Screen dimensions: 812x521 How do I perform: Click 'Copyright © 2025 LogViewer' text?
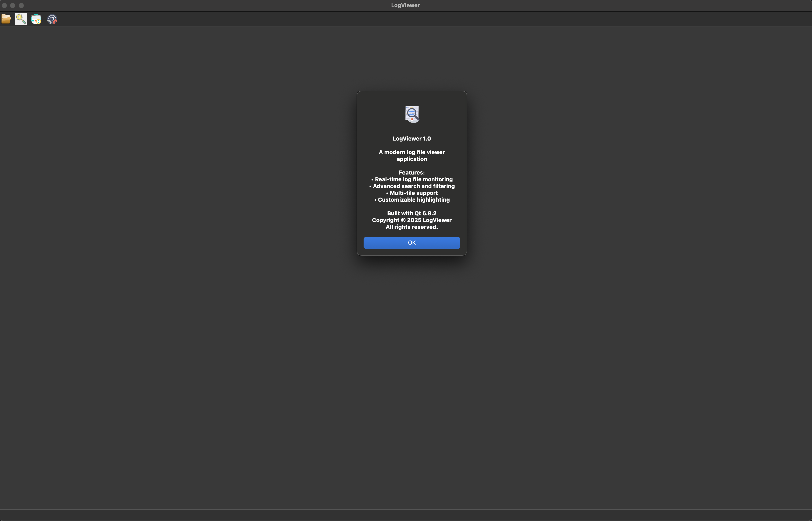coord(412,220)
